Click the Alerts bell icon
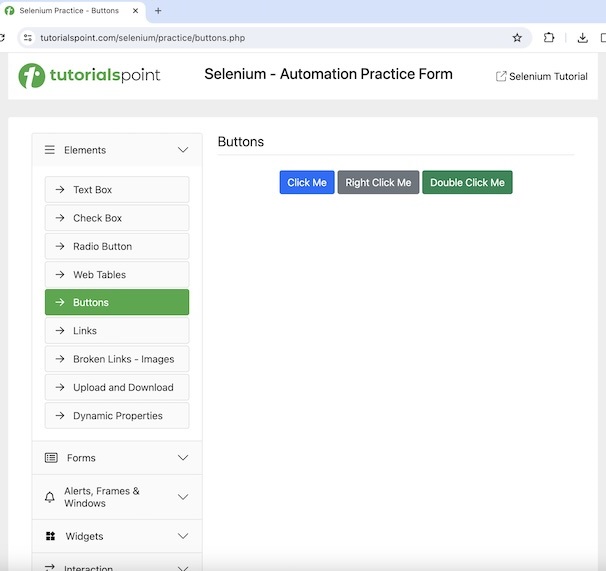This screenshot has width=606, height=571. tap(51, 497)
